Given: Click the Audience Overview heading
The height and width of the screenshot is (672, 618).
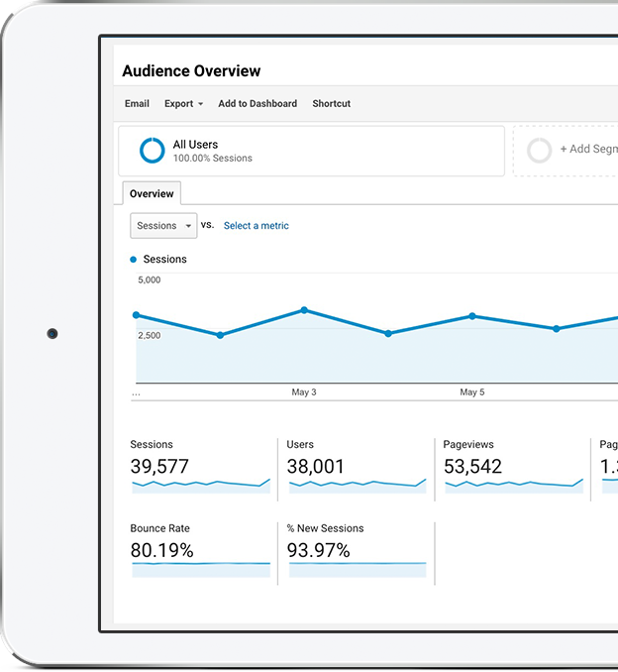Looking at the screenshot, I should (x=191, y=70).
